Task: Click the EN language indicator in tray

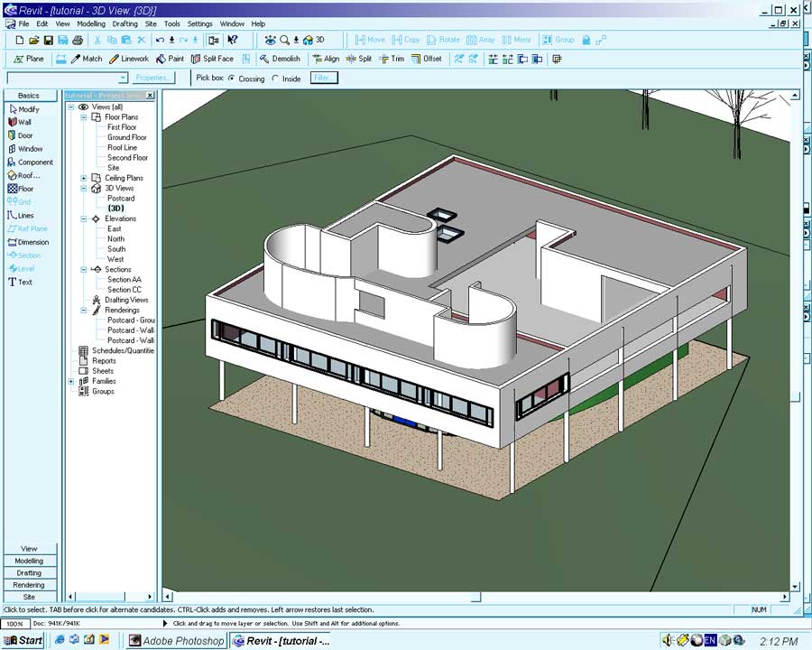Action: pos(710,641)
